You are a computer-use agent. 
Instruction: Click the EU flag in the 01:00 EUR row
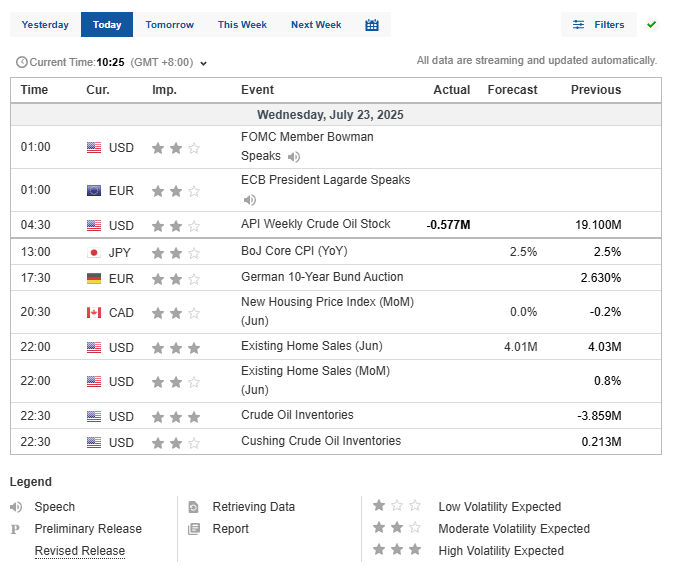(x=94, y=190)
